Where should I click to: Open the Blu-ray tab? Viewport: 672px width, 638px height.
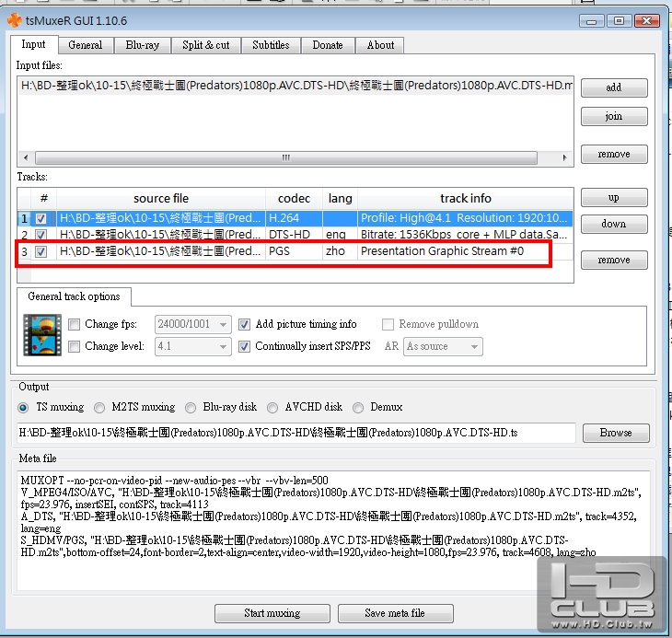pos(143,45)
